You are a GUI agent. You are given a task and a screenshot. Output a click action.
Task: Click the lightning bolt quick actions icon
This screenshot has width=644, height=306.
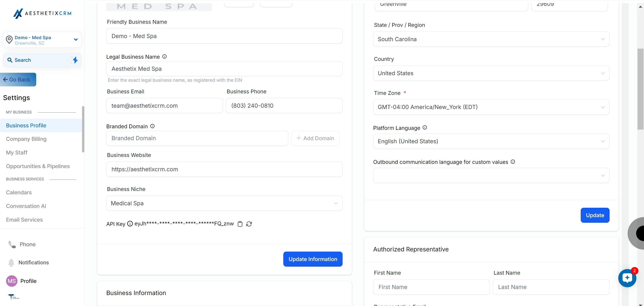pos(75,60)
